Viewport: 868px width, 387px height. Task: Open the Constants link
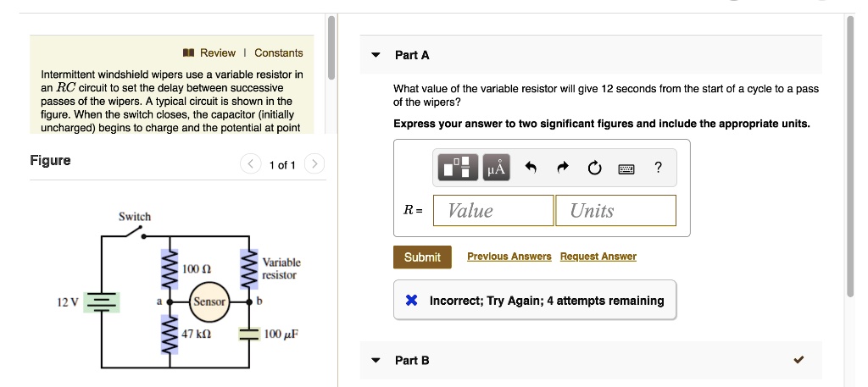[x=278, y=53]
